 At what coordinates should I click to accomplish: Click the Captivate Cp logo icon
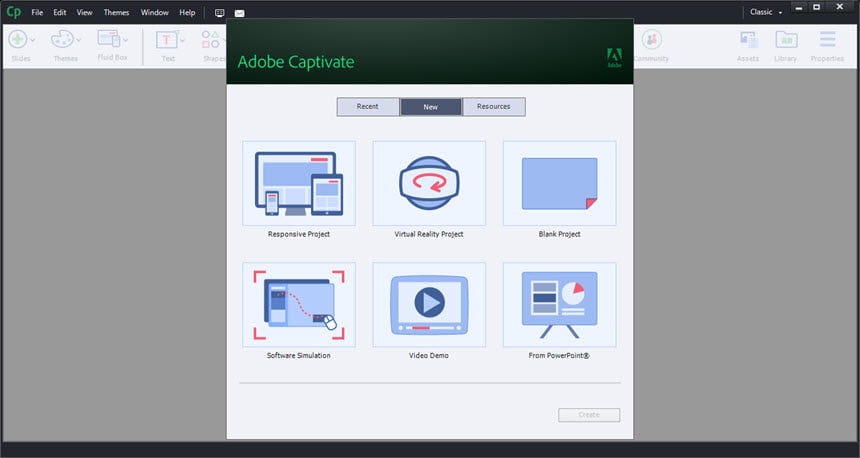[x=13, y=12]
